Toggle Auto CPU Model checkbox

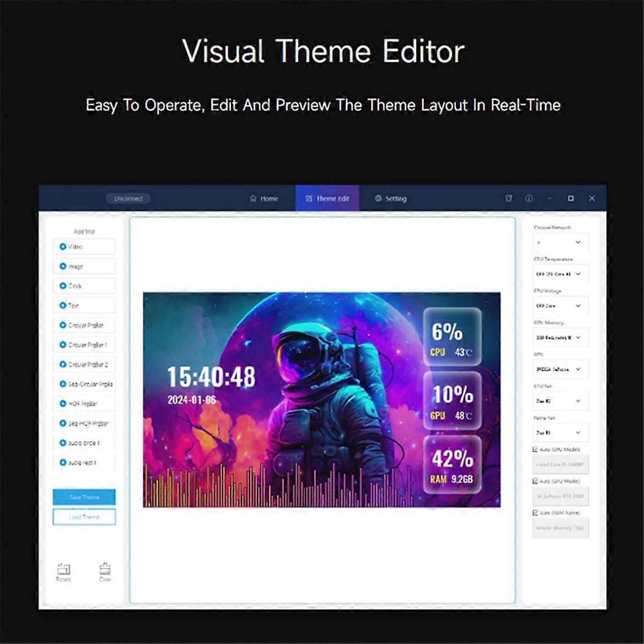click(x=535, y=449)
